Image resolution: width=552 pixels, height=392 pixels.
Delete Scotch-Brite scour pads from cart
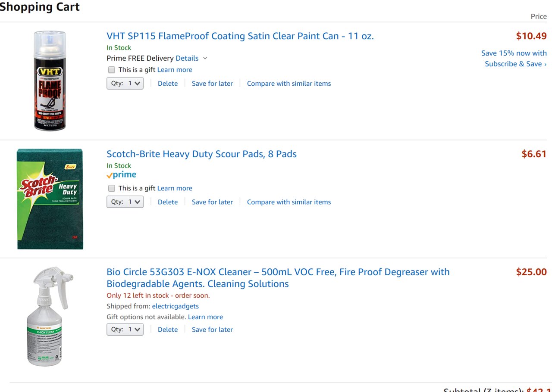pyautogui.click(x=168, y=202)
